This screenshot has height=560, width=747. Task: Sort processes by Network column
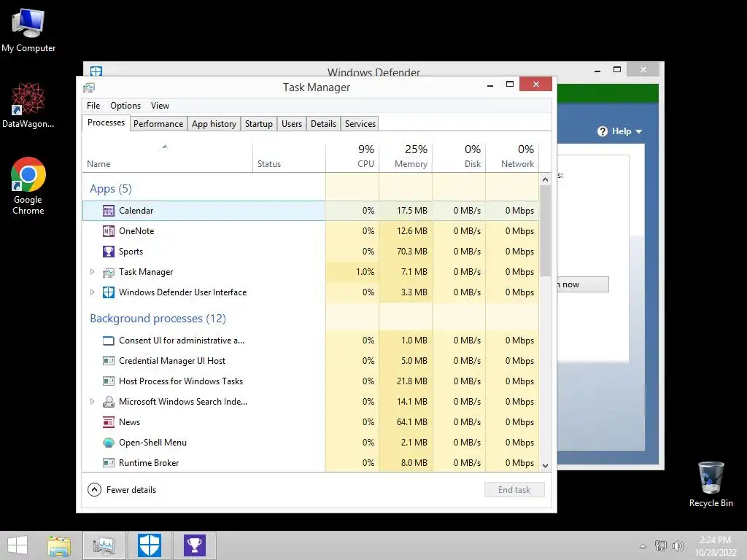point(512,157)
